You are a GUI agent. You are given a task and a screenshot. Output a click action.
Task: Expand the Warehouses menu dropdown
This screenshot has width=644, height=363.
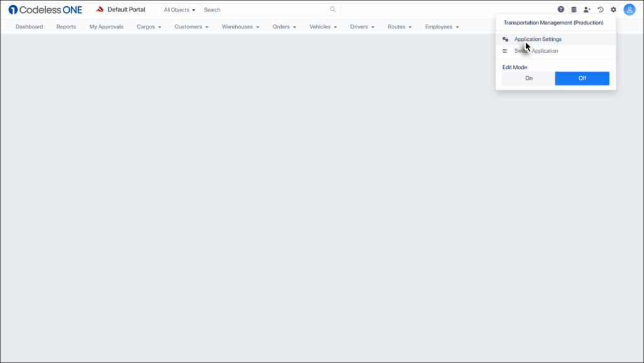[x=240, y=27]
